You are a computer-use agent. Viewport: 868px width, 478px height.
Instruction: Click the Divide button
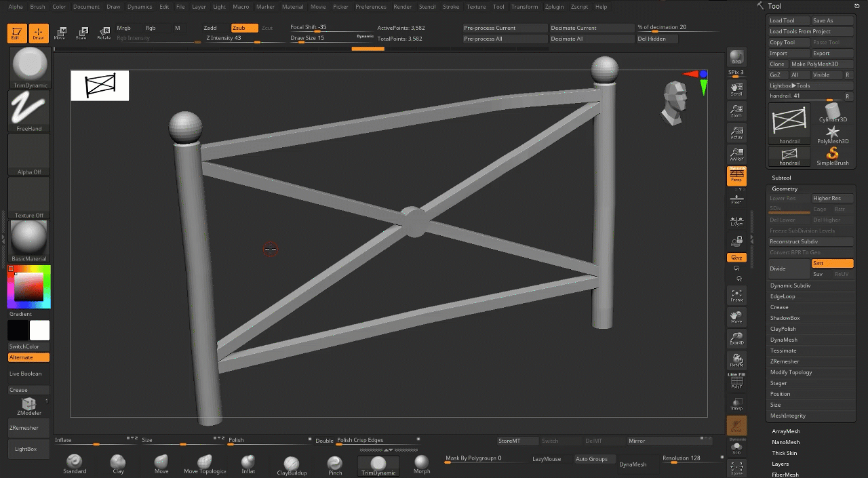pos(789,268)
